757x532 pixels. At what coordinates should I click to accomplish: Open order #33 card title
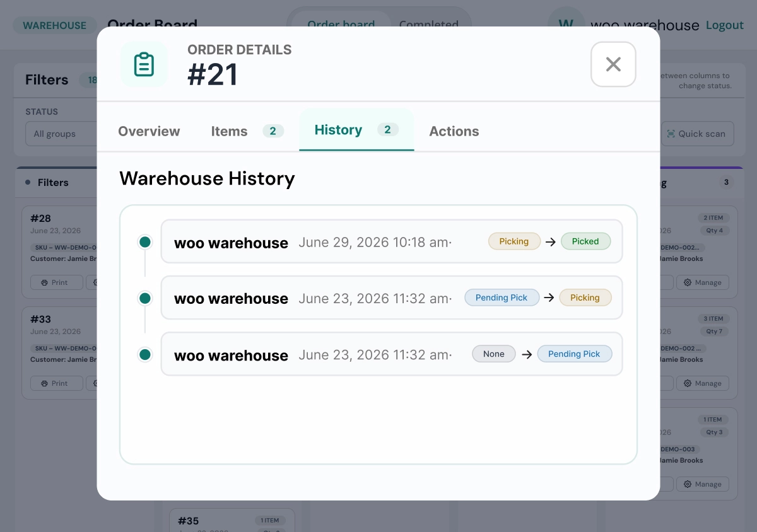tap(40, 319)
